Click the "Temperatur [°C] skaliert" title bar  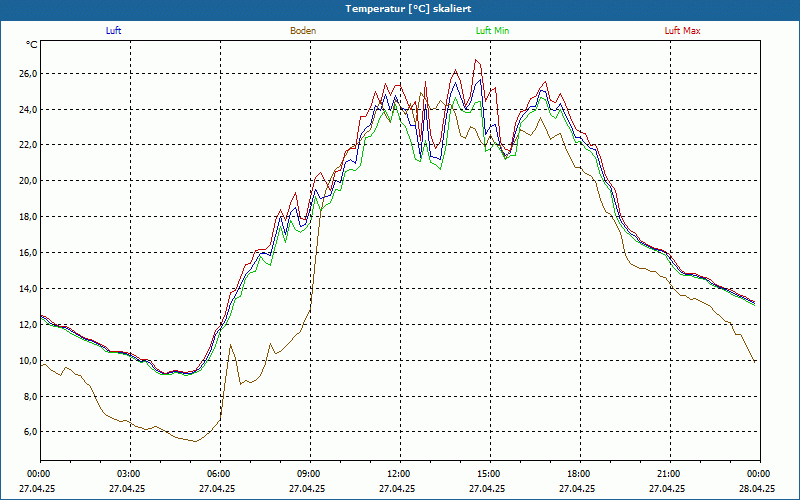pos(400,8)
